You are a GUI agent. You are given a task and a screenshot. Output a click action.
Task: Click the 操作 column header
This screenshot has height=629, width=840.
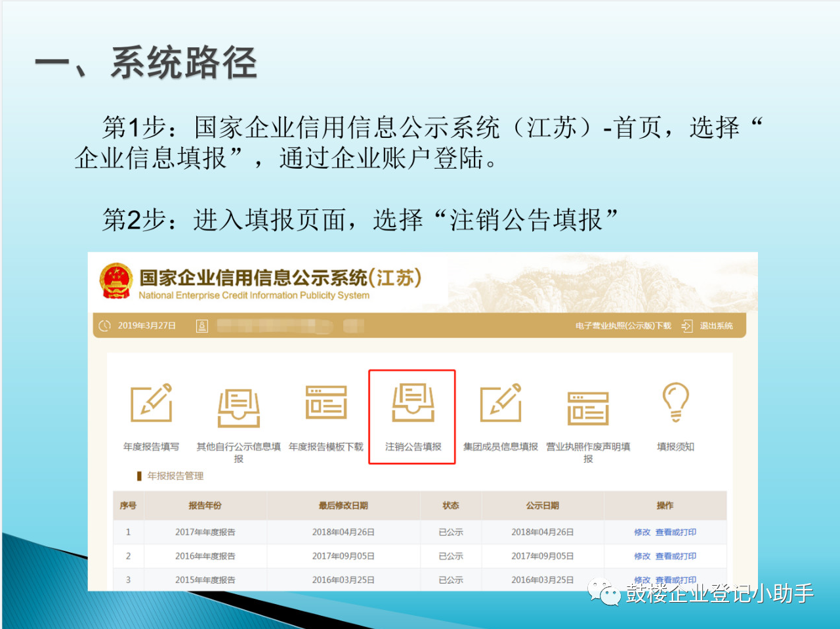coord(665,506)
